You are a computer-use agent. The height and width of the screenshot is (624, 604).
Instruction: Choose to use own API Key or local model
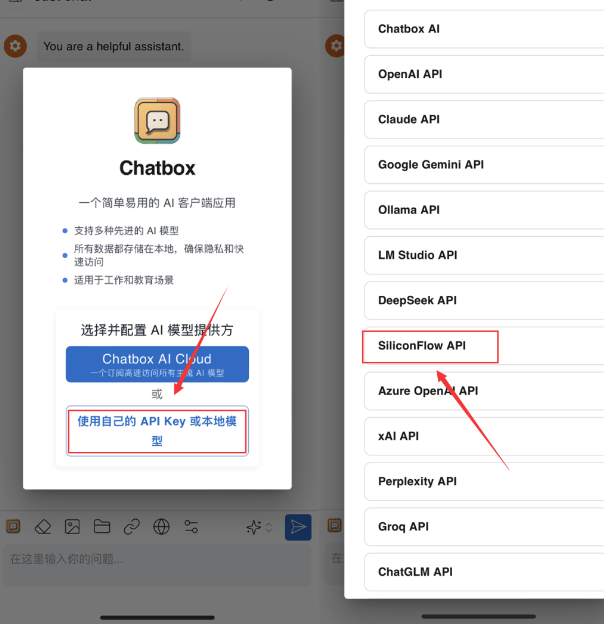pyautogui.click(x=157, y=431)
